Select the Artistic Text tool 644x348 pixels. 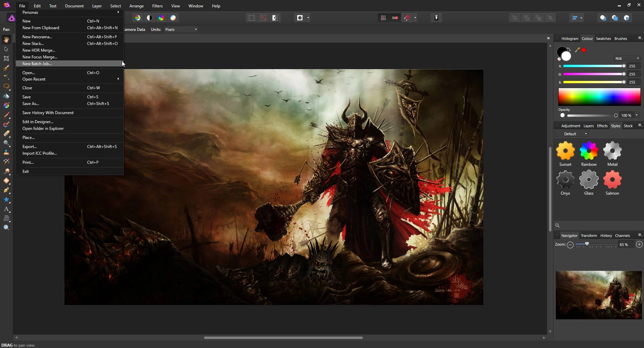pyautogui.click(x=6, y=209)
